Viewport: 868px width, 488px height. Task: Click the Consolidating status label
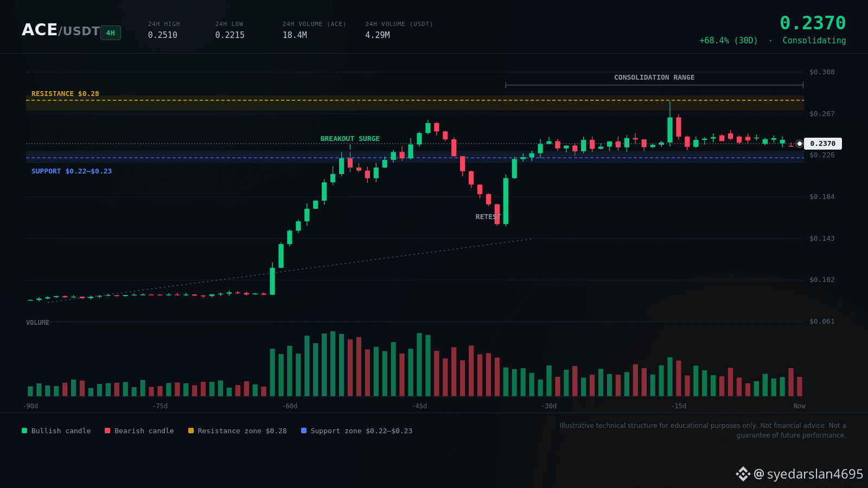814,41
